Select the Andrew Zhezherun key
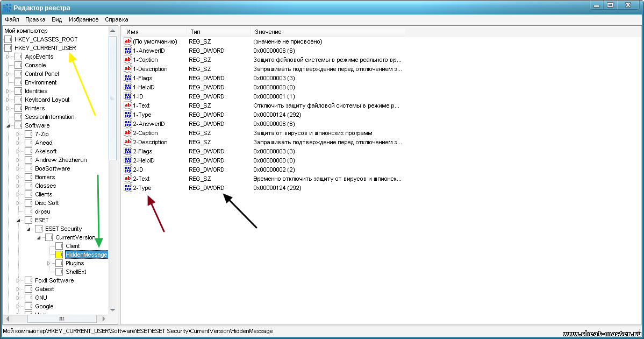The image size is (644, 339). click(x=61, y=160)
